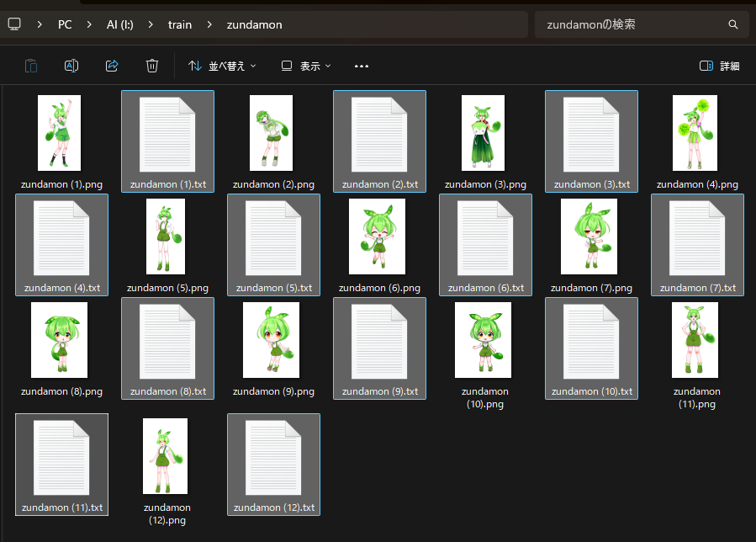The width and height of the screenshot is (756, 542).
Task: Click the zundamon (12).txt file icon
Action: click(273, 458)
